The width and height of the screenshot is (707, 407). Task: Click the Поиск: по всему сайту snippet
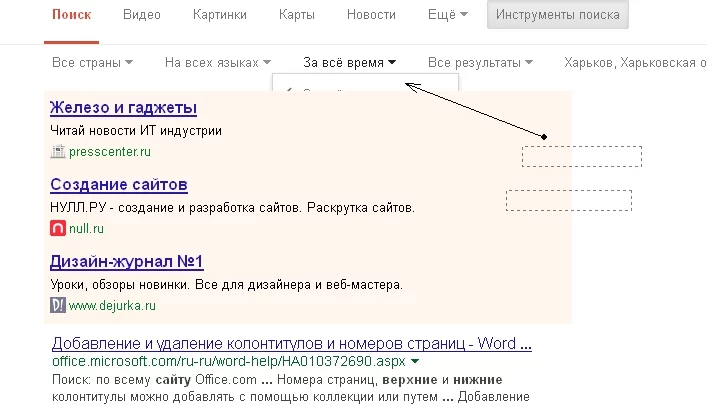pos(291,389)
